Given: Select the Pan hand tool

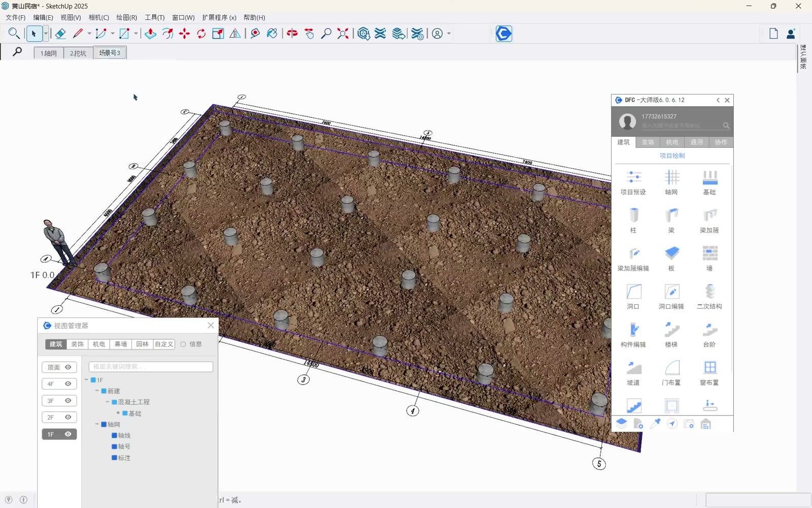Looking at the screenshot, I should (x=309, y=34).
